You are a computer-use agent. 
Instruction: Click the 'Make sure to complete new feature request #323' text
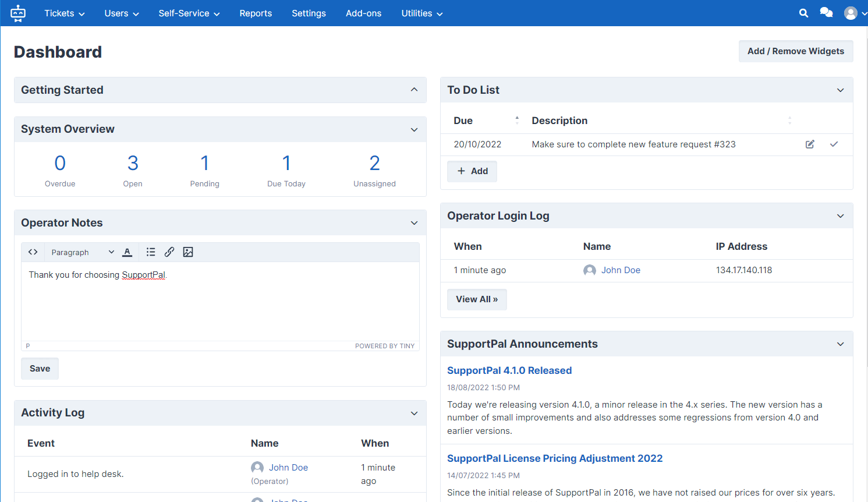[x=633, y=144]
